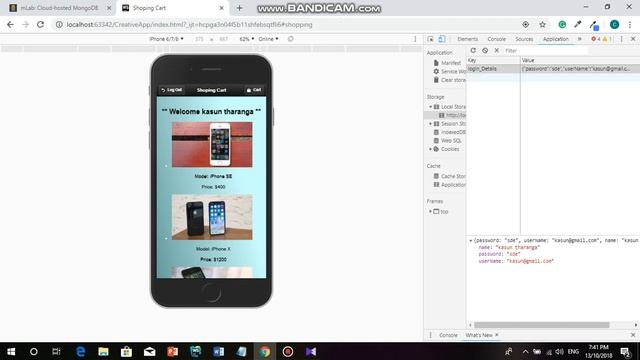Open Word from the taskbar
This screenshot has width=640, height=360.
(218, 351)
